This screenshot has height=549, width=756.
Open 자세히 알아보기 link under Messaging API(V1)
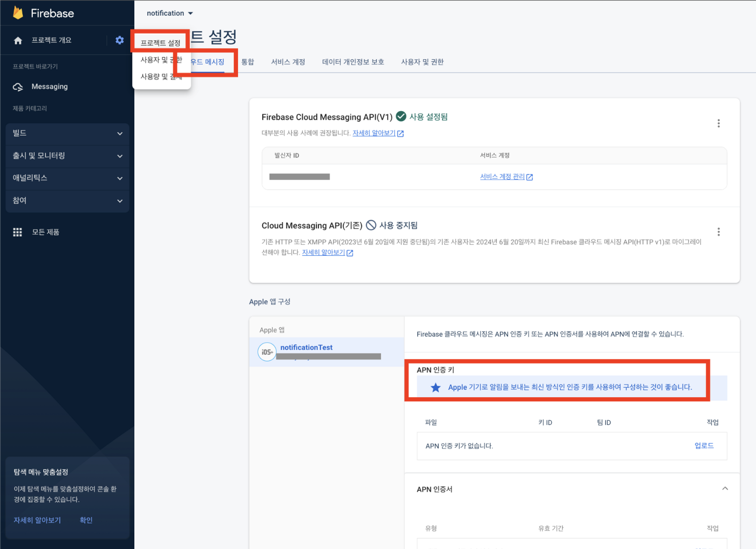pos(378,133)
